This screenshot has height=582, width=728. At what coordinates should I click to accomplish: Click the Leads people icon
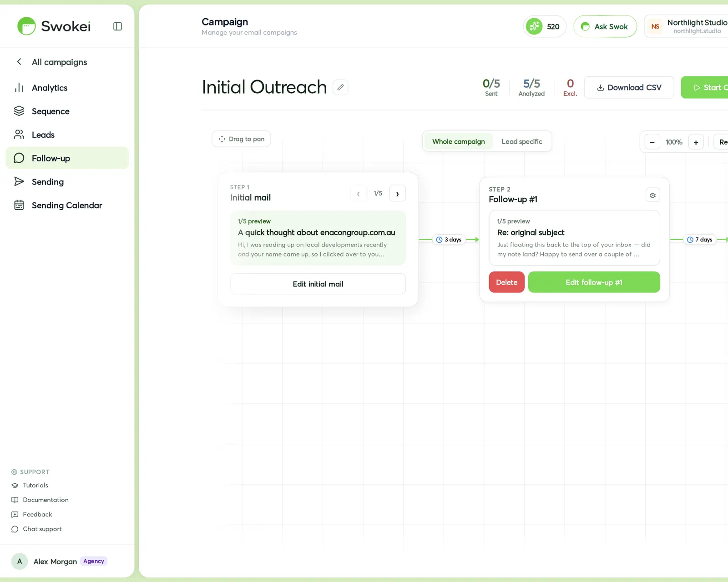pos(19,135)
